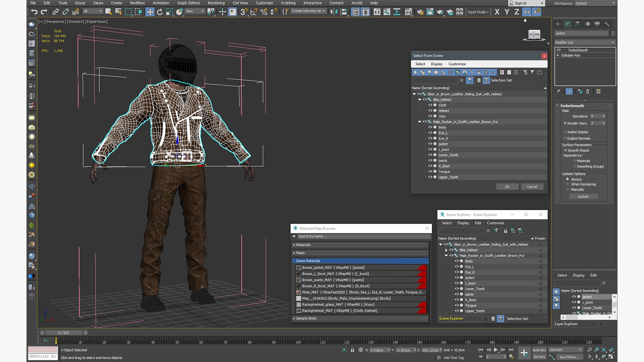Click Cancel in Select From Scene
The width and height of the screenshot is (644, 362).
click(x=532, y=187)
